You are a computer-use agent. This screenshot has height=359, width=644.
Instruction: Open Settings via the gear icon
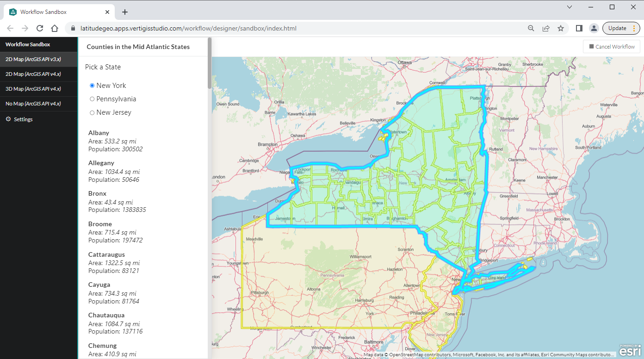point(19,119)
